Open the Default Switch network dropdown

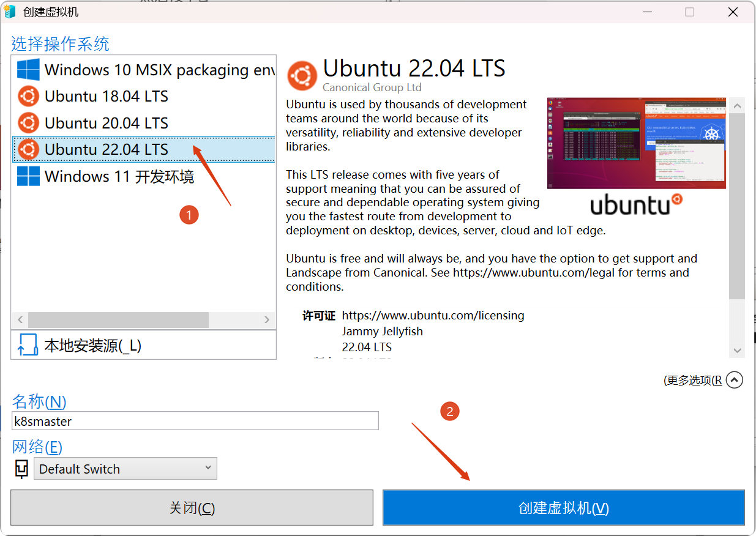125,469
